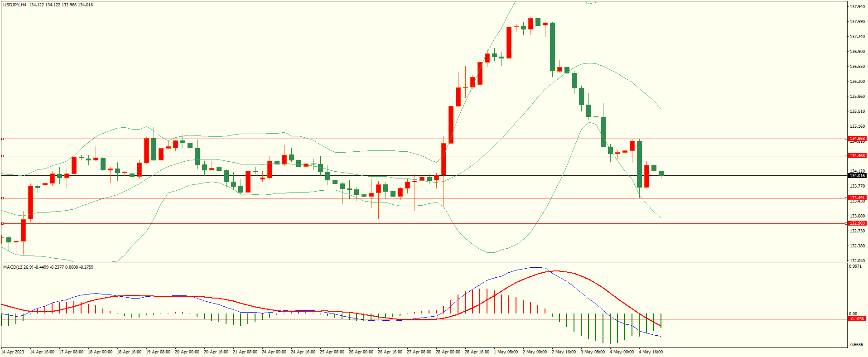
Task: Click the 137.590 price axis label
Action: (858, 22)
